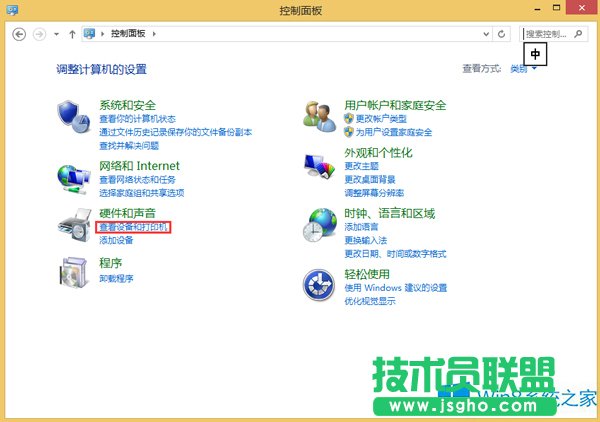Go up one level with up arrow
Screen dimensions: 600x422
pos(72,34)
